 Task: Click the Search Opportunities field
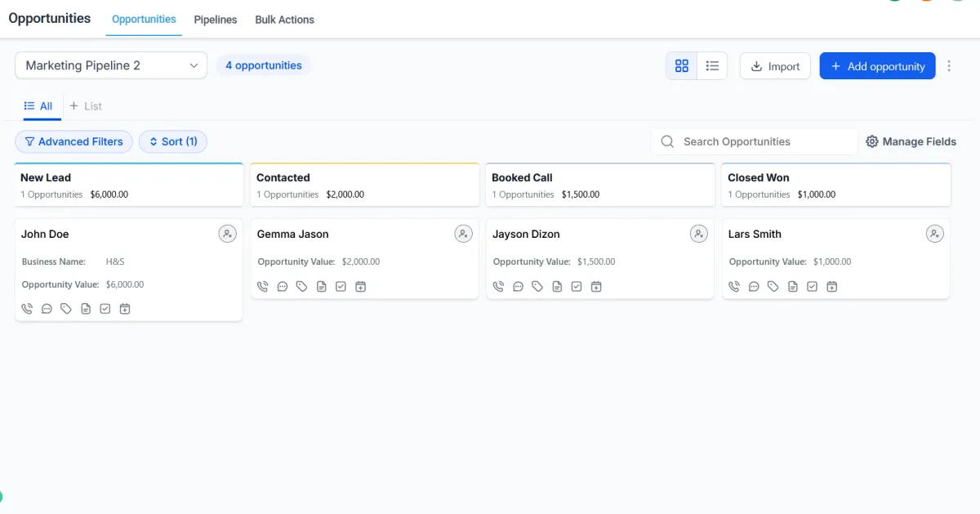755,141
